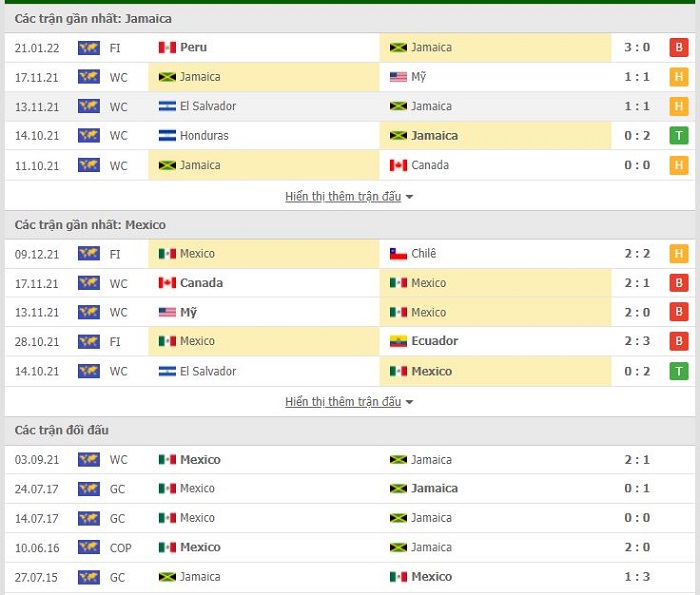Click the Ecuador flag icon
The height and width of the screenshot is (595, 700).
click(398, 341)
